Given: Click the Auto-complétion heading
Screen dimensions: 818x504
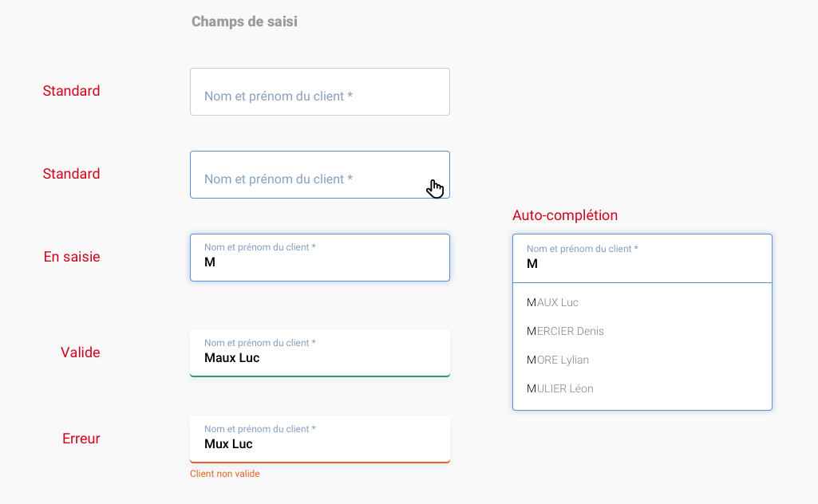Looking at the screenshot, I should pos(565,215).
